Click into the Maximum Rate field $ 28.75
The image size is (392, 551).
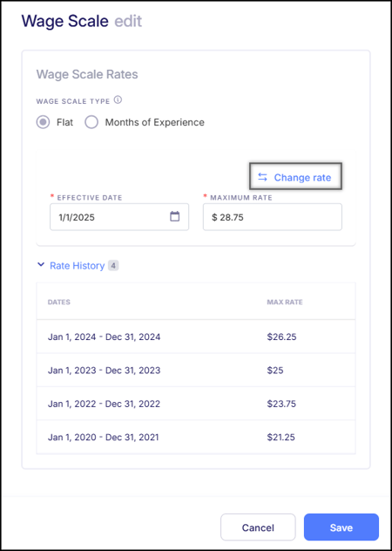point(272,217)
